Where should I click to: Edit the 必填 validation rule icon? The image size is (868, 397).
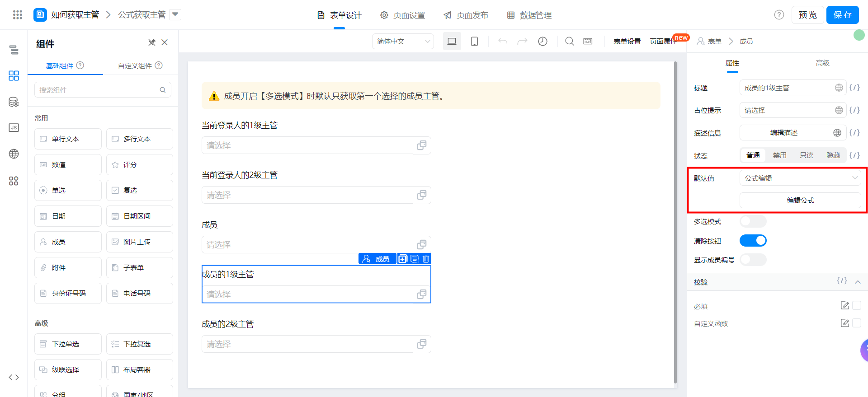click(x=844, y=306)
